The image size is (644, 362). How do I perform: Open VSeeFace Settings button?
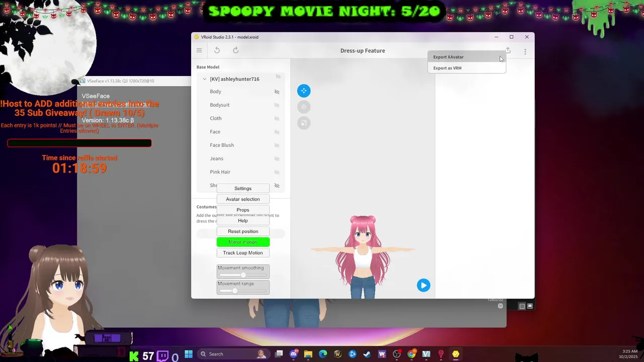tap(243, 189)
